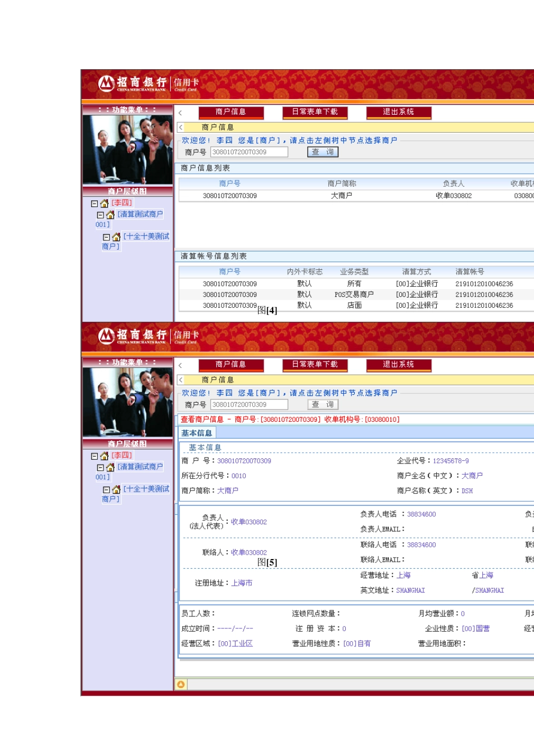The image size is (534, 756).
Task: Click the 商户简称 column header in the 图[4] screen
Action: pos(342,184)
